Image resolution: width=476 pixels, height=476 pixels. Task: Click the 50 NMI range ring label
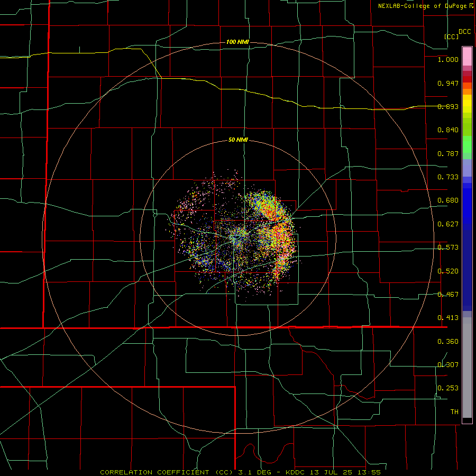[239, 140]
